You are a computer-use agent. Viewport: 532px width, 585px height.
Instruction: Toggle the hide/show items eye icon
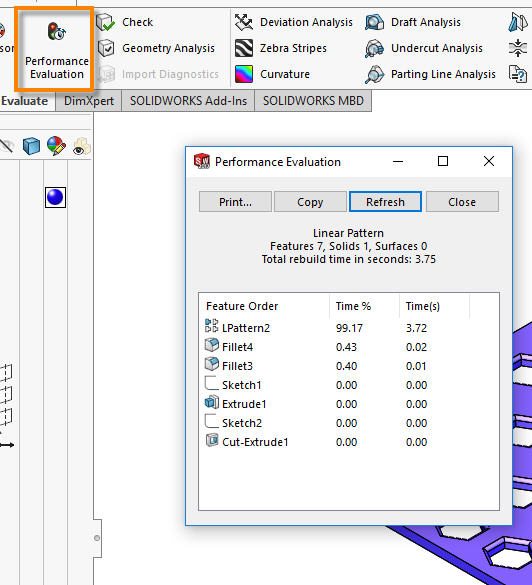tap(81, 147)
